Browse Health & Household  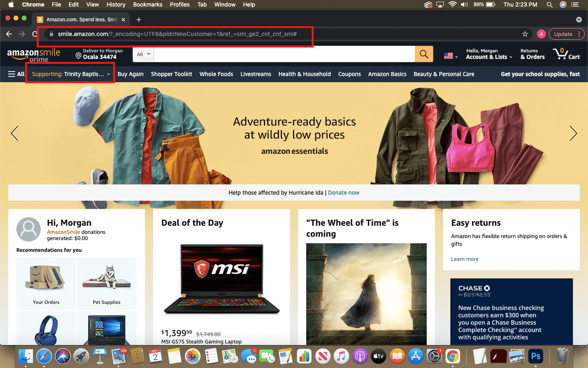304,74
